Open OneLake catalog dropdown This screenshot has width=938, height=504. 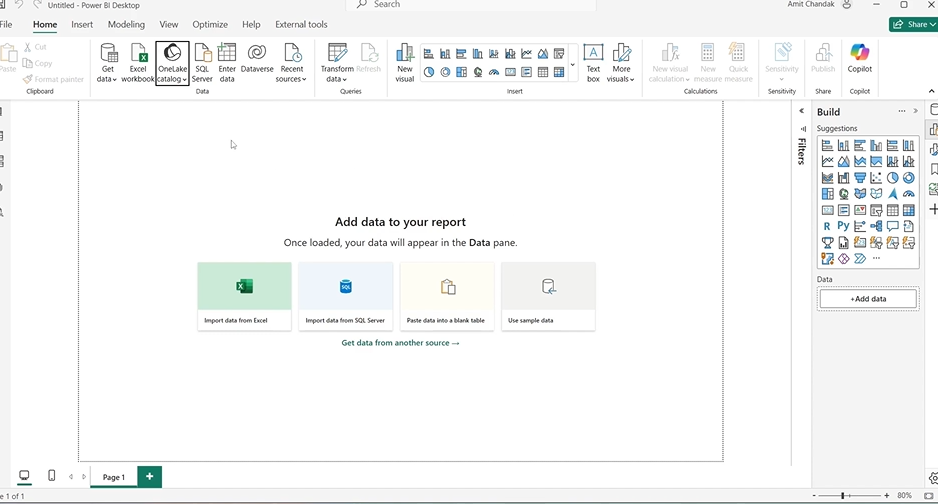(172, 63)
